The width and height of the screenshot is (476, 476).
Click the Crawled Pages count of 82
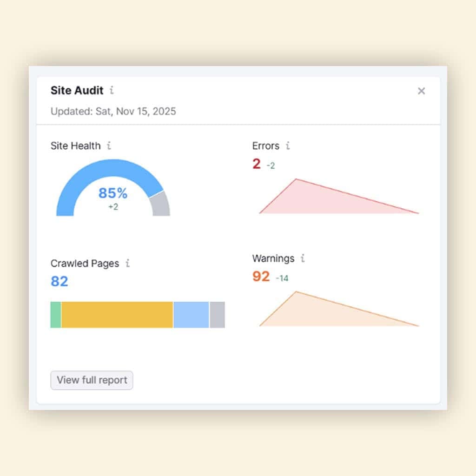(x=59, y=281)
